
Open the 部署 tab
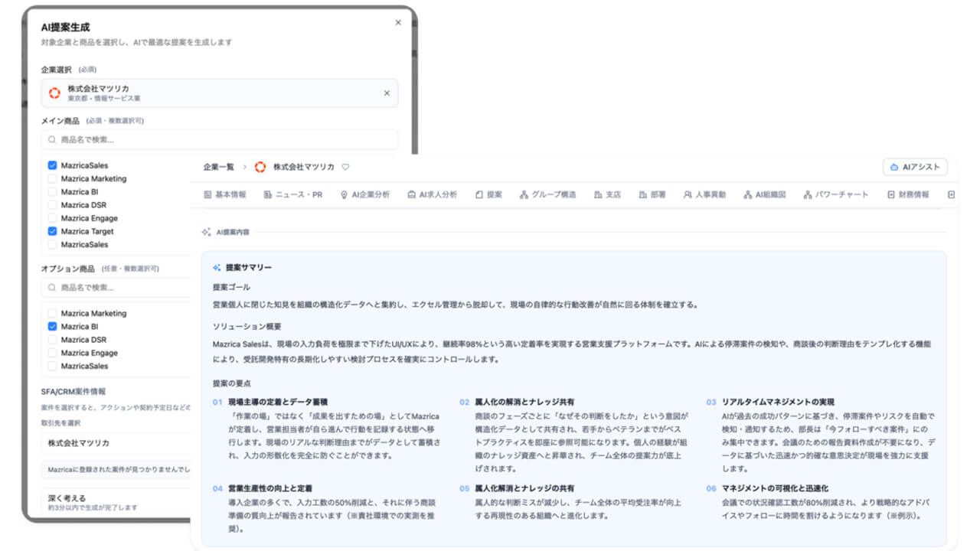(x=652, y=195)
